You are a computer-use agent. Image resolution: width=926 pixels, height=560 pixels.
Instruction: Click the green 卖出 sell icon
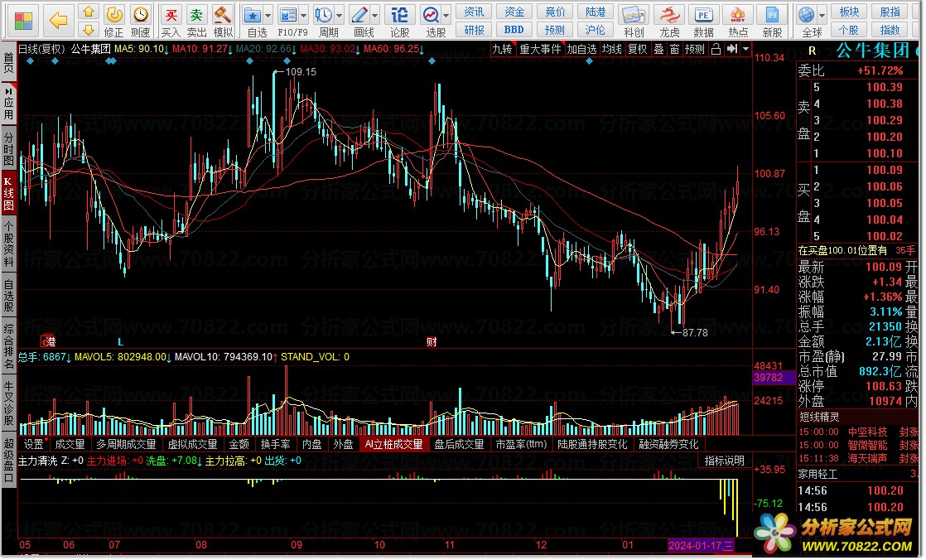point(196,15)
